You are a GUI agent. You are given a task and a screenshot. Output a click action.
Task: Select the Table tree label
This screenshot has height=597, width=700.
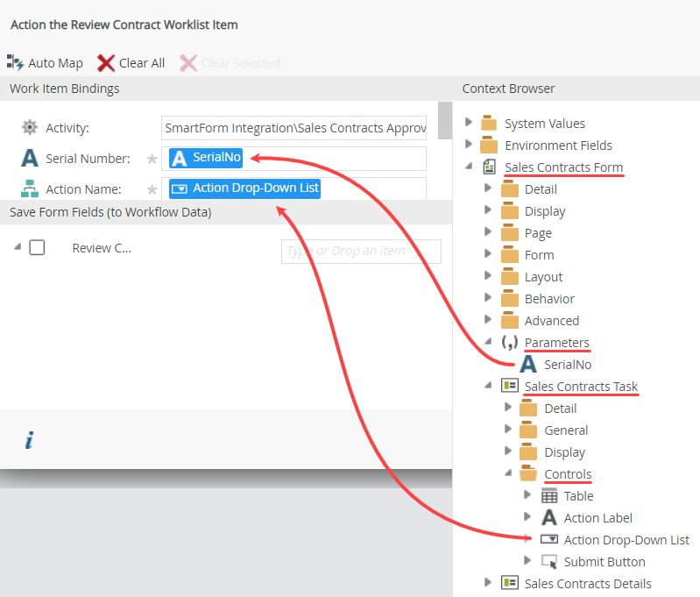click(578, 496)
